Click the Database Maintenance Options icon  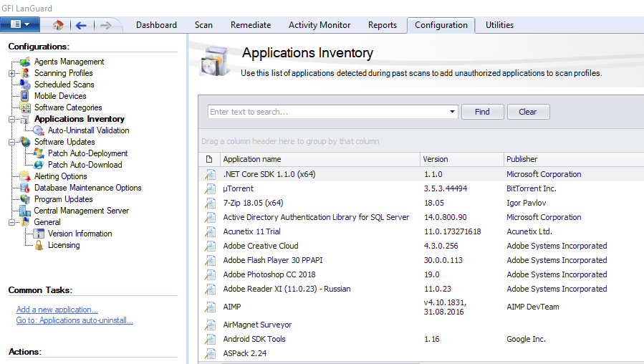(26, 188)
